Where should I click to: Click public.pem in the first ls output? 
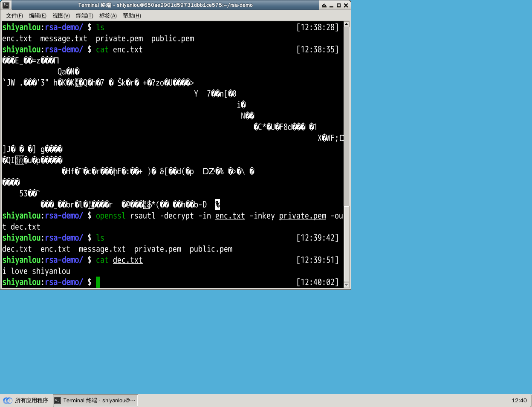pyautogui.click(x=173, y=38)
